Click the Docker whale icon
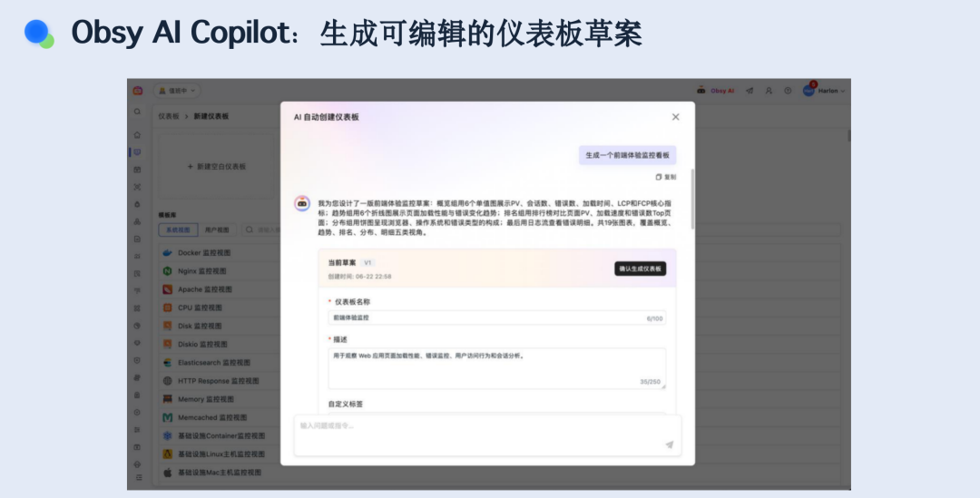 pyautogui.click(x=168, y=253)
